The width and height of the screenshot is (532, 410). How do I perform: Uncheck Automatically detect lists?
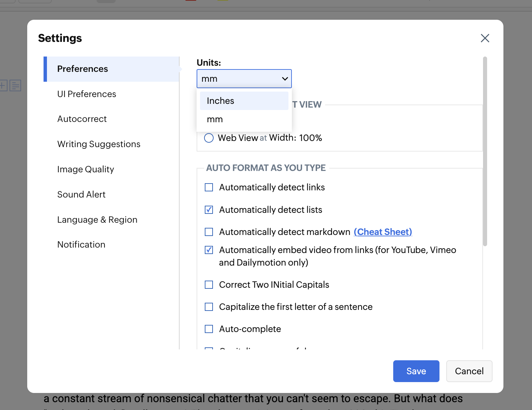pos(209,210)
